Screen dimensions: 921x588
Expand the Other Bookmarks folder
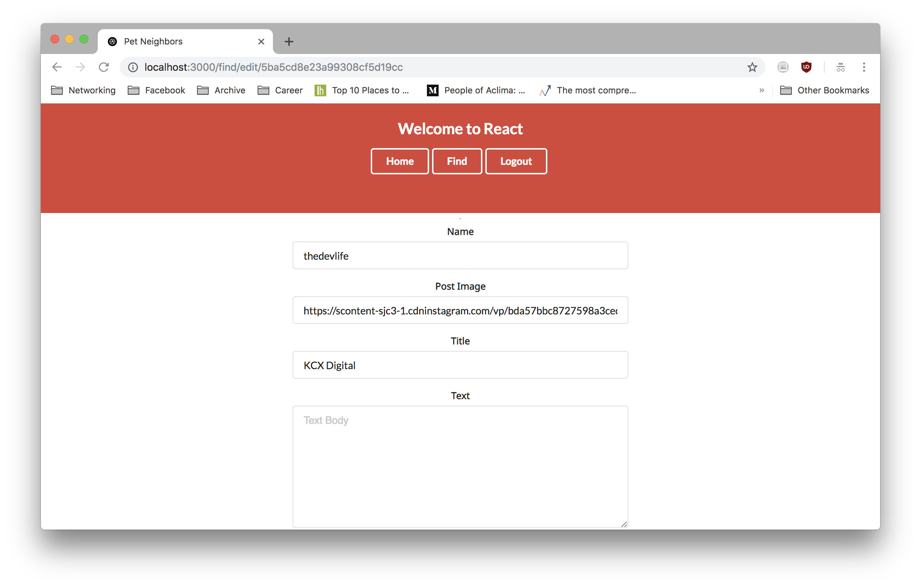pos(825,90)
